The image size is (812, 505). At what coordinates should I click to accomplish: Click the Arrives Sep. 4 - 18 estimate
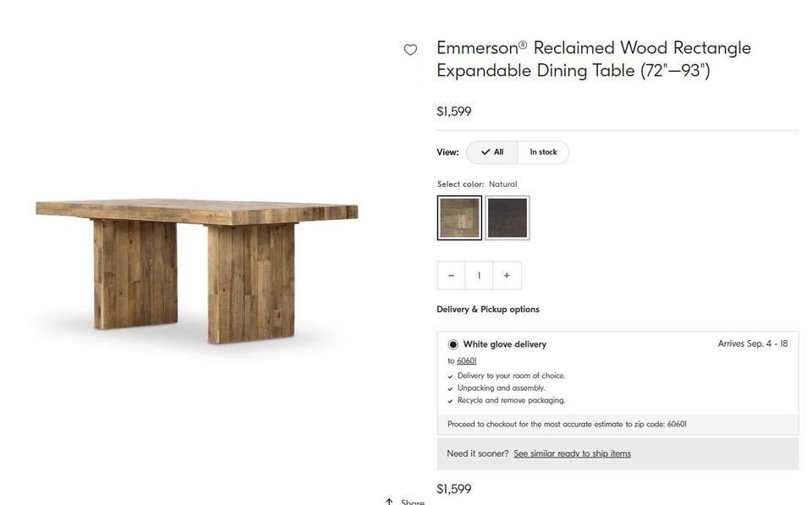pos(752,344)
